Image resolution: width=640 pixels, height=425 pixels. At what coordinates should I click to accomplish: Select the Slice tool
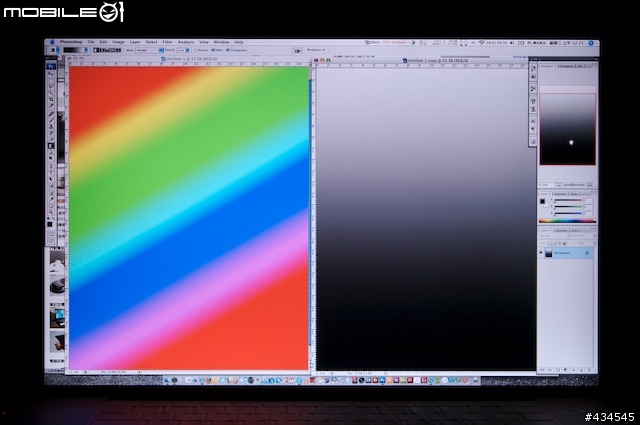pyautogui.click(x=51, y=106)
